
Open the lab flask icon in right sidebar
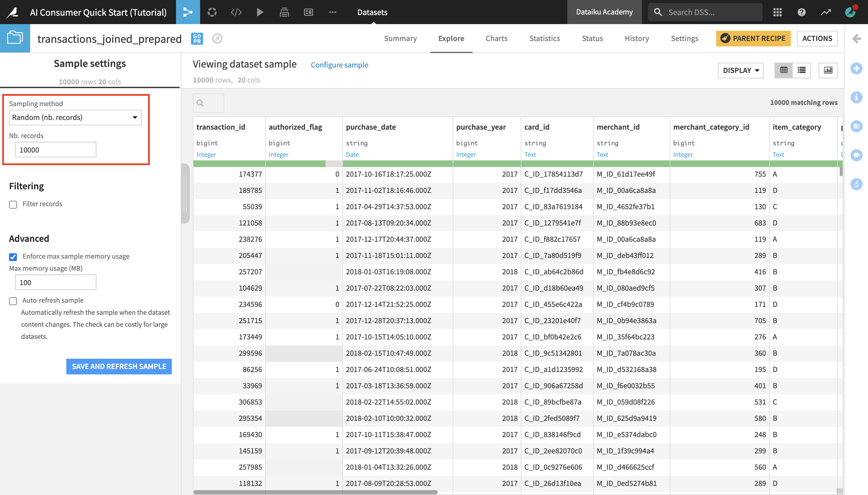point(856,184)
